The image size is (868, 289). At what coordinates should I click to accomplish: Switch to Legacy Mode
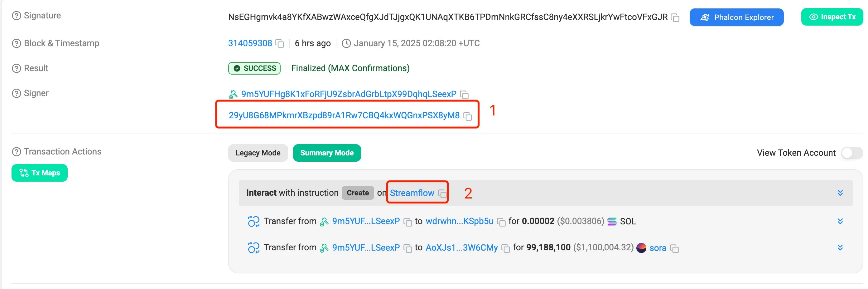(258, 153)
